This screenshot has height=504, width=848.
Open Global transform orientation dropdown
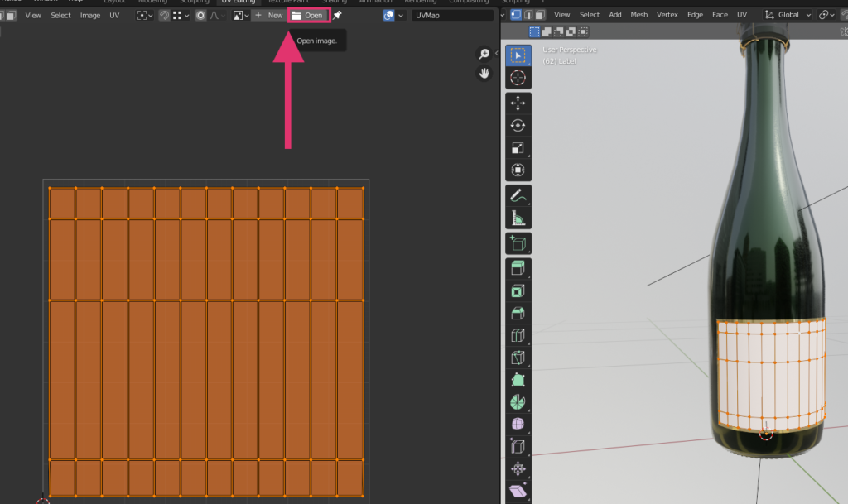pos(788,15)
